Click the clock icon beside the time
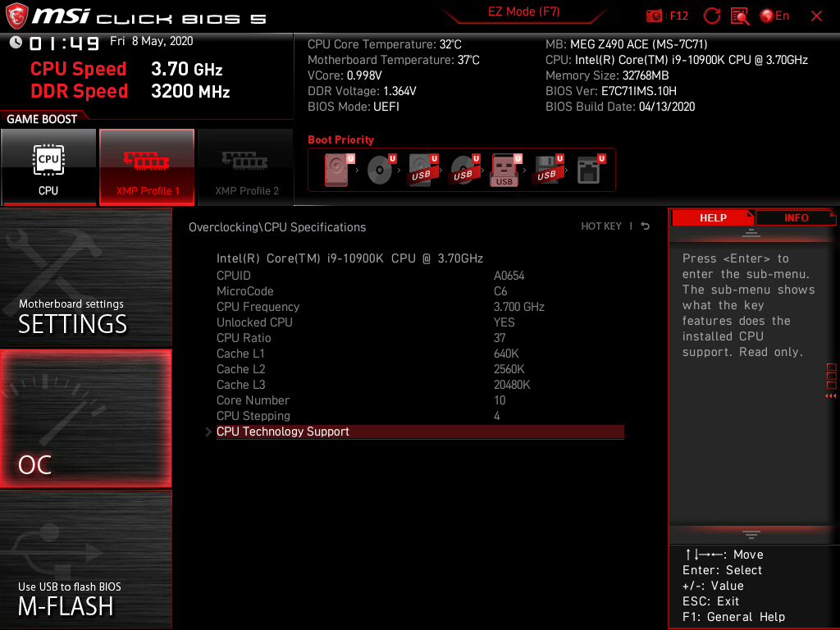840x630 pixels. [16, 43]
